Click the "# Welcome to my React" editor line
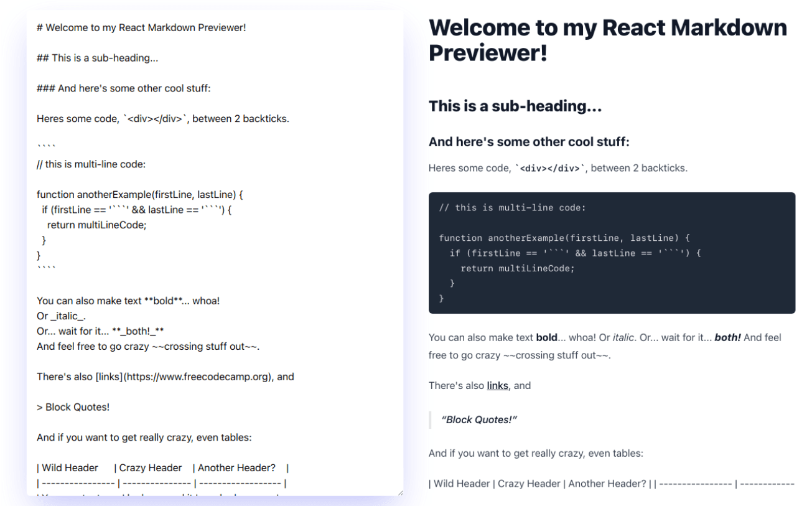This screenshot has height=506, width=812. 141,27
